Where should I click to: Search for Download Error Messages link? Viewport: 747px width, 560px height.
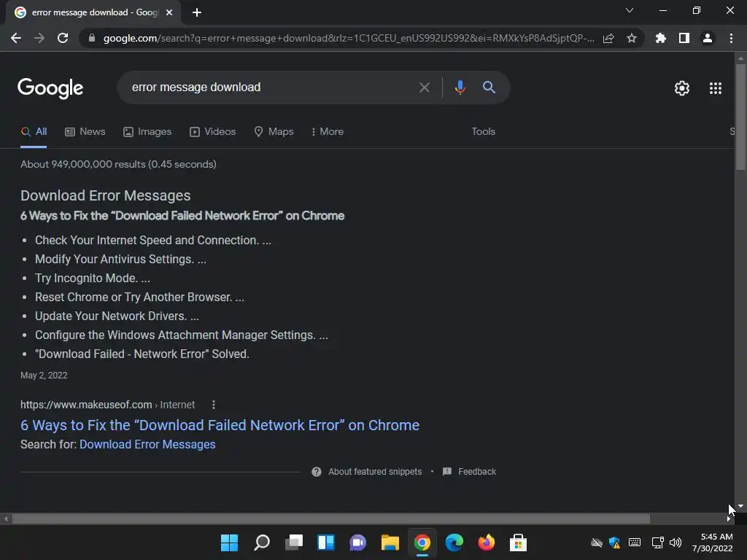click(x=147, y=445)
